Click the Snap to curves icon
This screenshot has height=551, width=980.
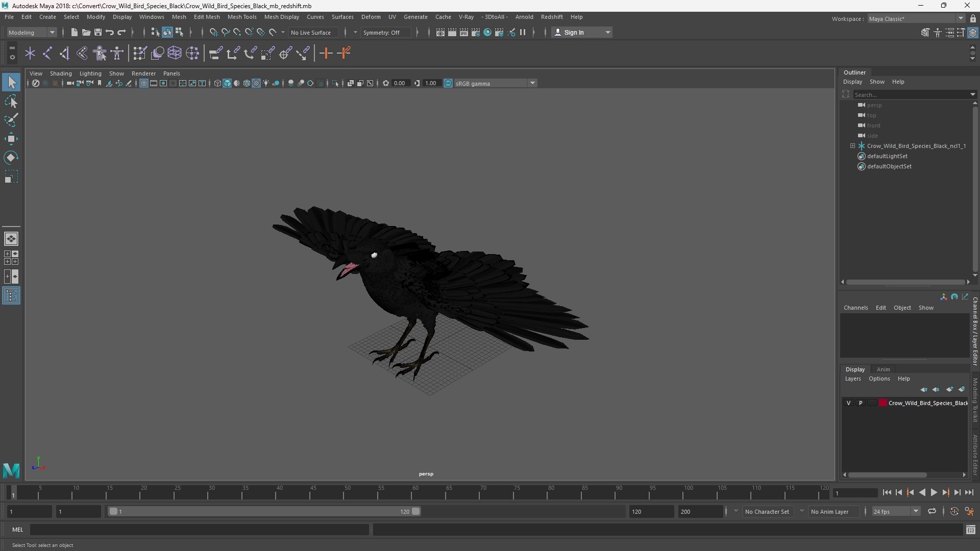click(225, 32)
